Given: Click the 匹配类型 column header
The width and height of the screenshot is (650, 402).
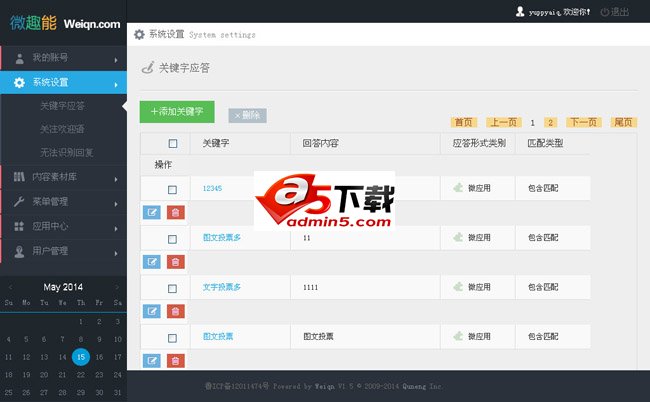Looking at the screenshot, I should coord(545,143).
